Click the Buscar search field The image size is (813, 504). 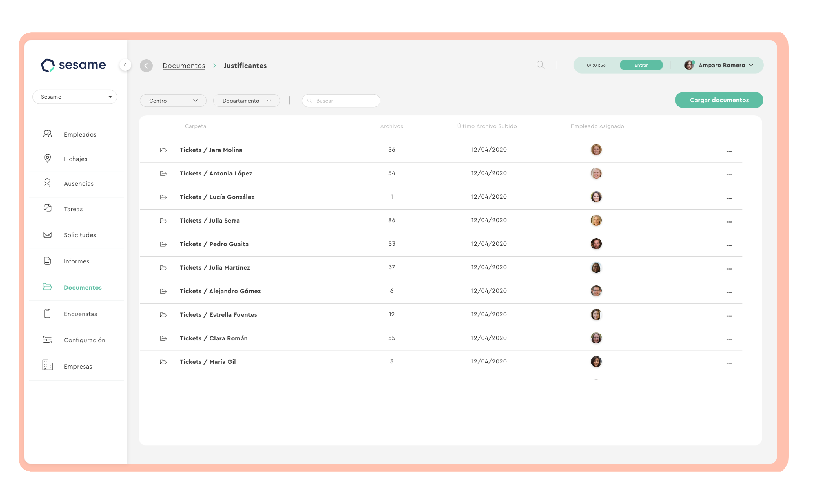[x=341, y=101]
